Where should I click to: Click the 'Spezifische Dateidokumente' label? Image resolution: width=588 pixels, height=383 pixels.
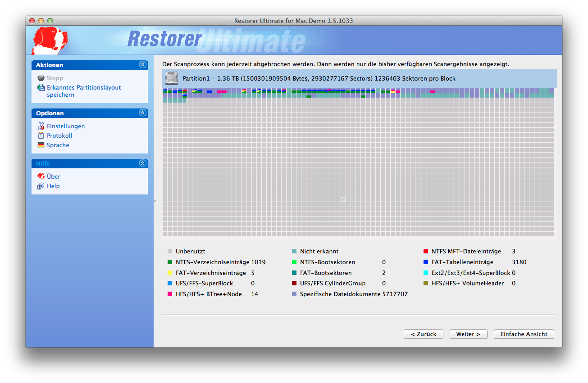(340, 294)
